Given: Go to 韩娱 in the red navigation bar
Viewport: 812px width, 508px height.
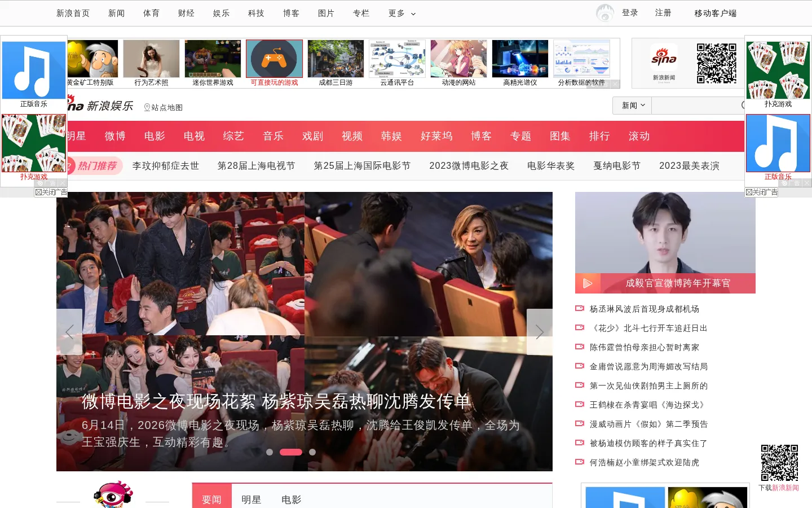Looking at the screenshot, I should [391, 136].
